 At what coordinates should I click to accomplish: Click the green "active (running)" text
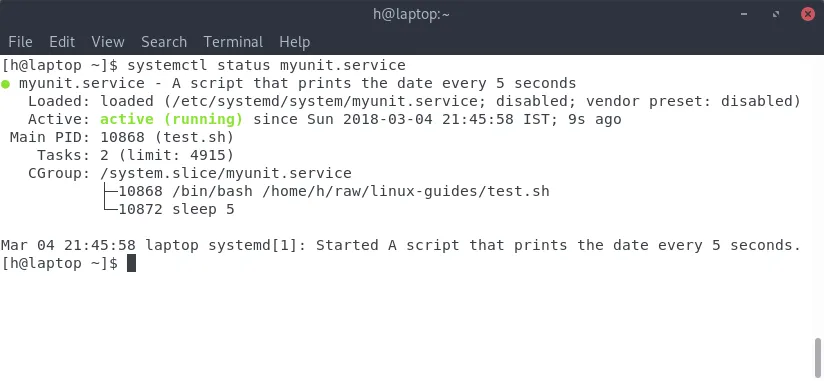pyautogui.click(x=171, y=119)
